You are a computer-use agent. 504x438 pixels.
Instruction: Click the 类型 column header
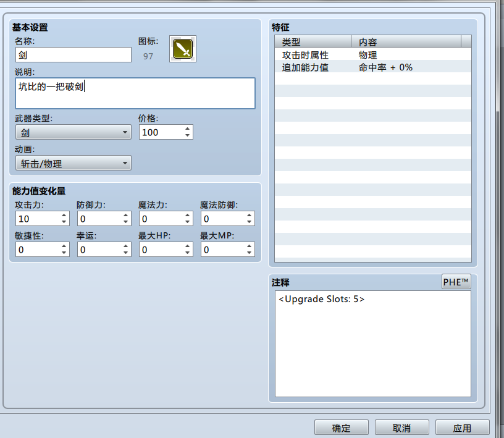(x=313, y=42)
